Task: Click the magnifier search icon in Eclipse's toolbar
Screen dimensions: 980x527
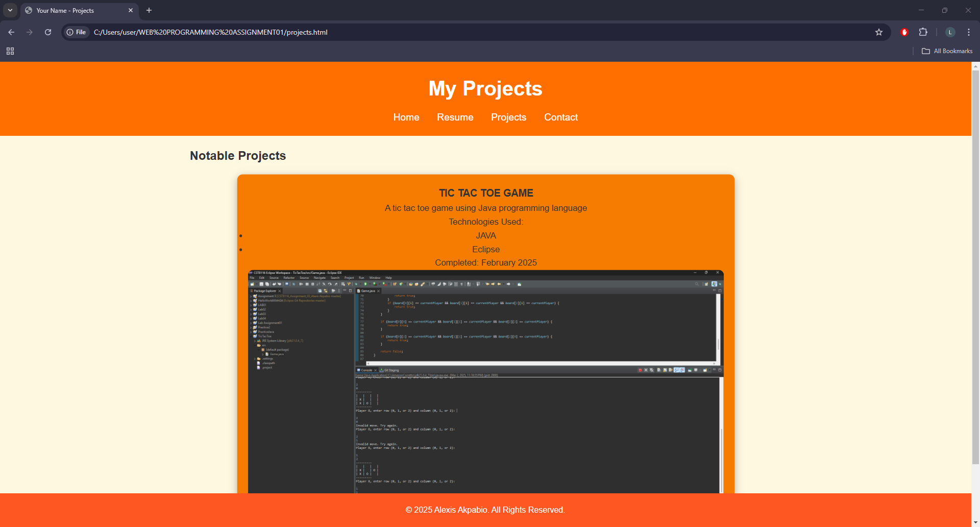Action: point(696,284)
